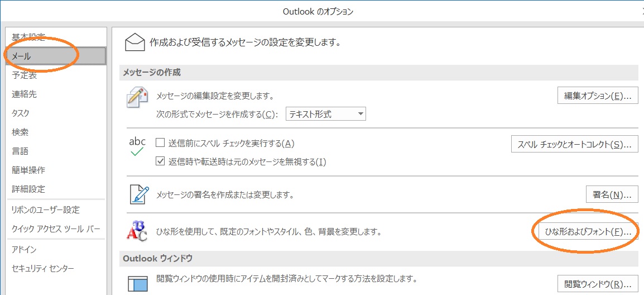Go to 連絡先 settings
Image resolution: width=644 pixels, height=295 pixels.
25,94
